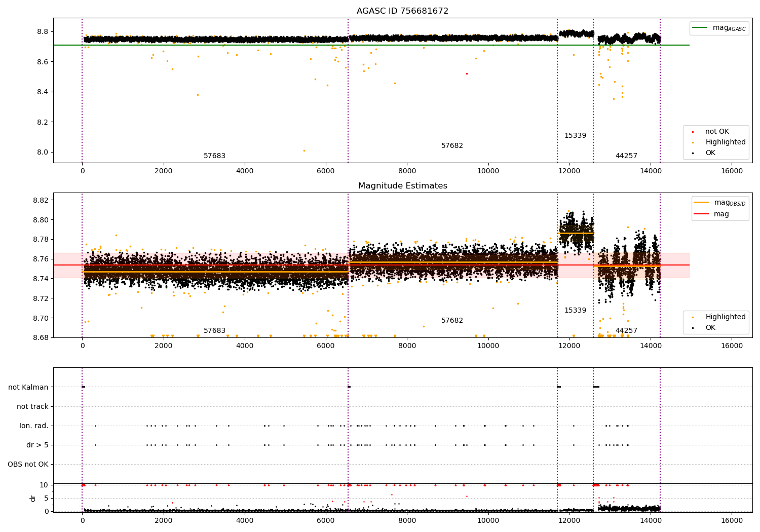Viewport: 760px width, 532px height.
Task: Click "Highlighted" legend label in the top plot
Action: click(726, 142)
